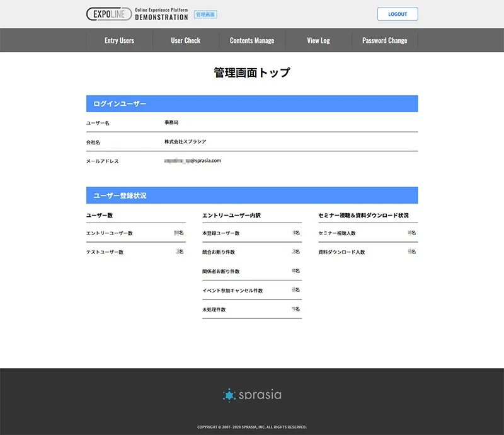The width and height of the screenshot is (504, 435).
Task: Click the sprasia footer logo
Action: [252, 395]
